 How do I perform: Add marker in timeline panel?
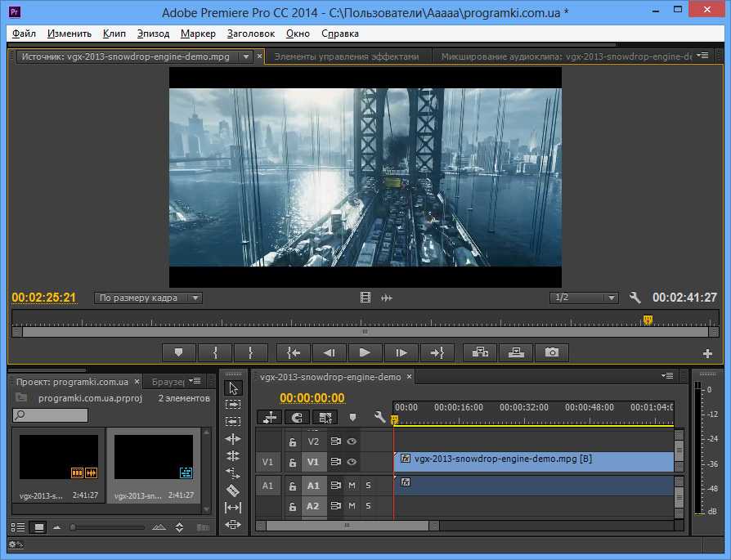tap(352, 417)
